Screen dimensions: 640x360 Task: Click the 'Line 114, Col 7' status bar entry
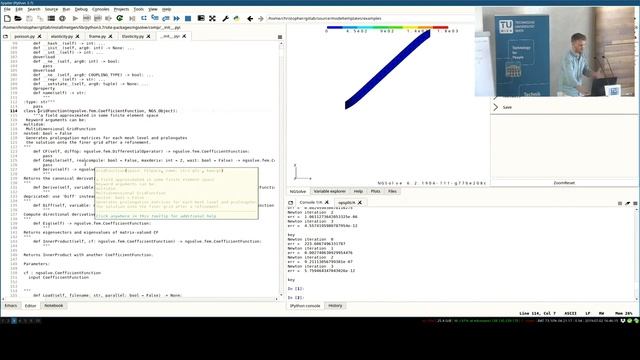click(537, 313)
